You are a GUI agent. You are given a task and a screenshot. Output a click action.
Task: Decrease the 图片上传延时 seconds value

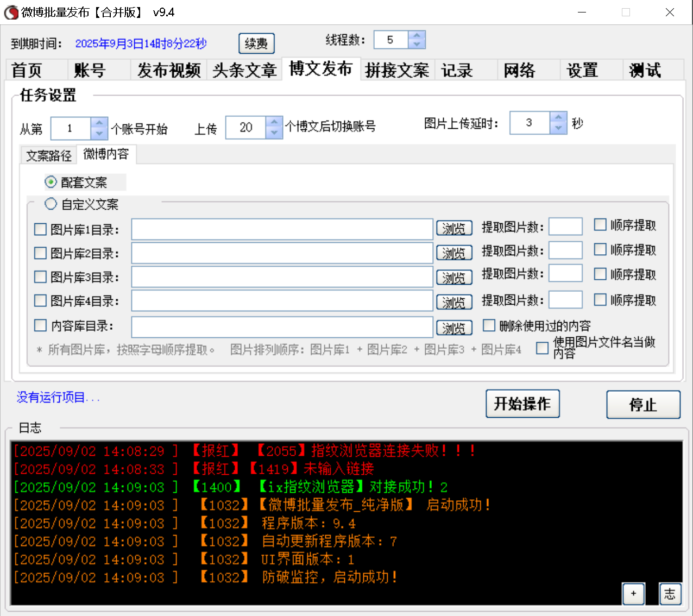[558, 129]
